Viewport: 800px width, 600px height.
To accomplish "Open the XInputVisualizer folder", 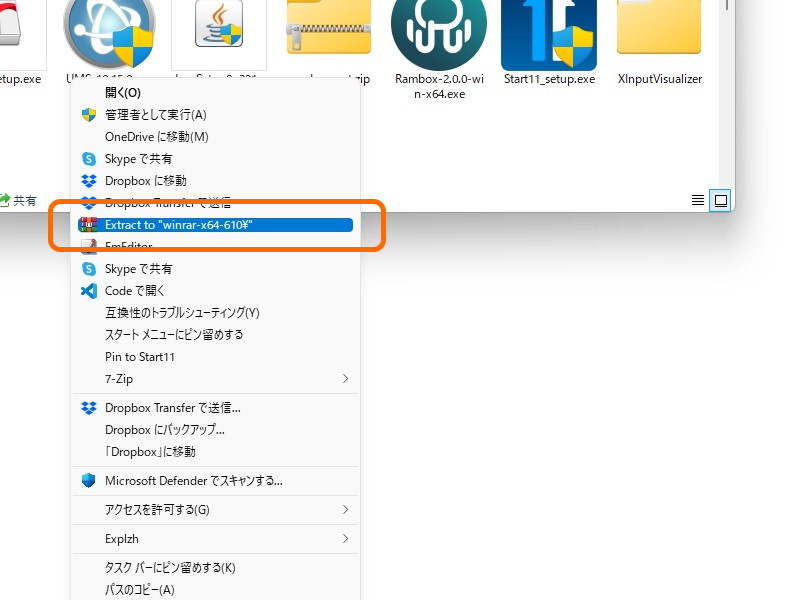I will (658, 28).
